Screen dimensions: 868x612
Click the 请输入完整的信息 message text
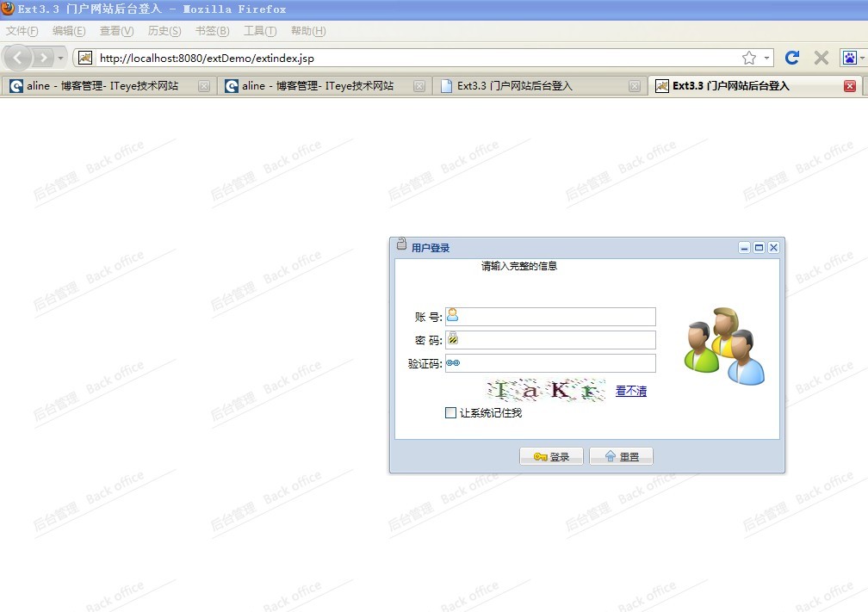(x=519, y=266)
